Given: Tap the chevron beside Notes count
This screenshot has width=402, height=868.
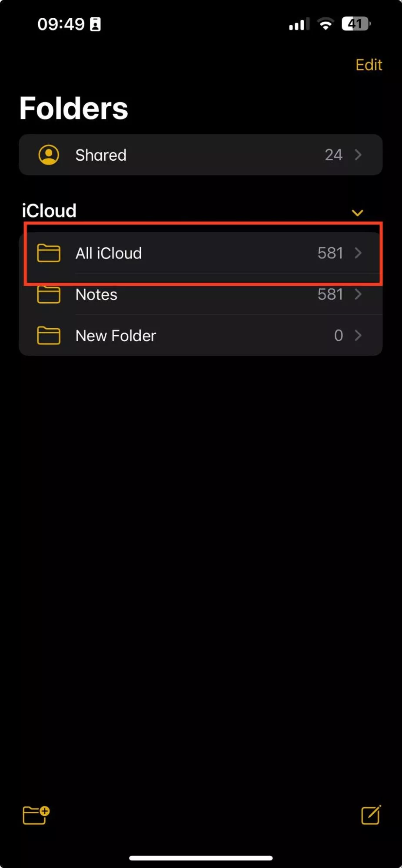Looking at the screenshot, I should 358,294.
